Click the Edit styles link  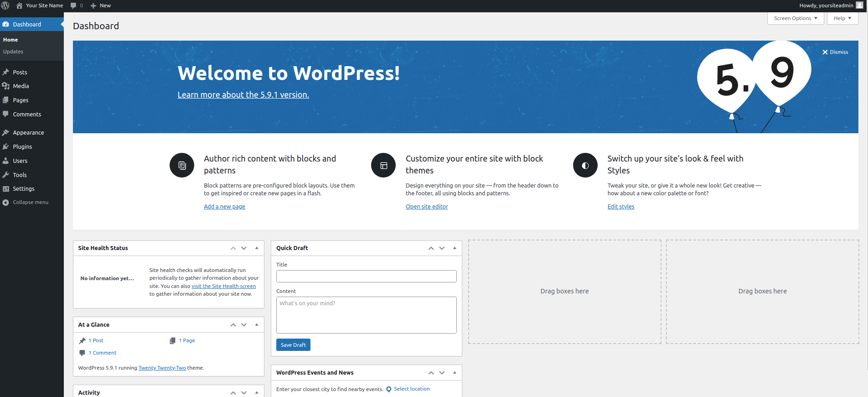click(x=621, y=207)
